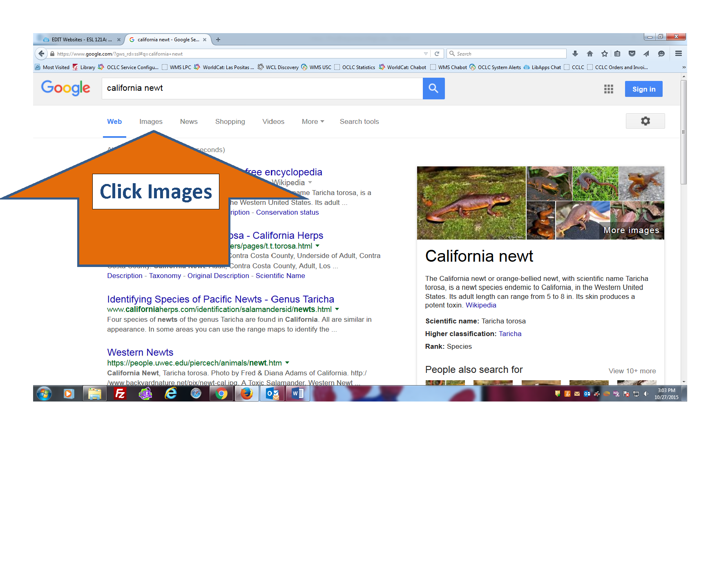Show more bookmarks with the chevron overflow
This screenshot has width=728, height=563.
[684, 67]
